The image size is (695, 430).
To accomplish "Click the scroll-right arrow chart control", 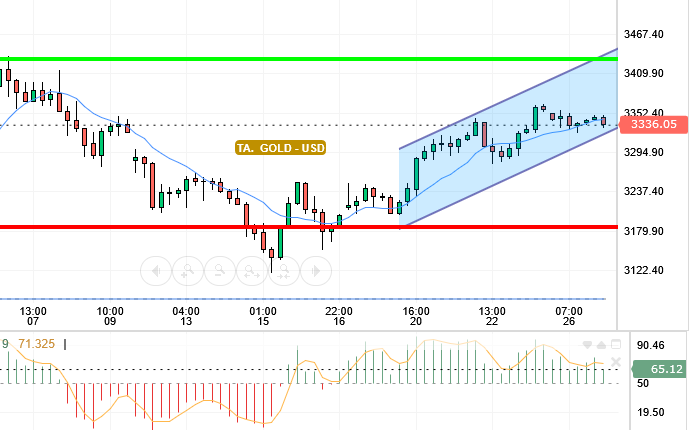I will pyautogui.click(x=316, y=271).
